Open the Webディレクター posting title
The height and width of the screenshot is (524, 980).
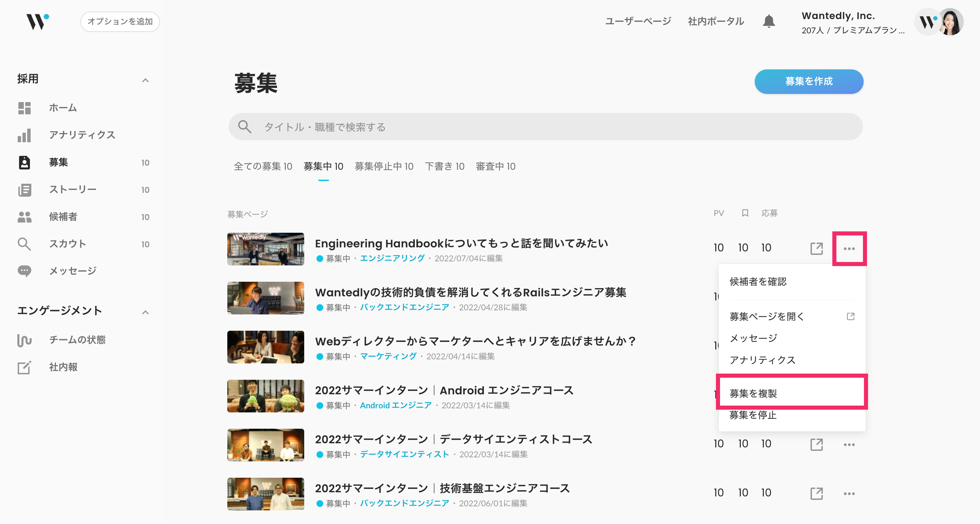coord(475,341)
